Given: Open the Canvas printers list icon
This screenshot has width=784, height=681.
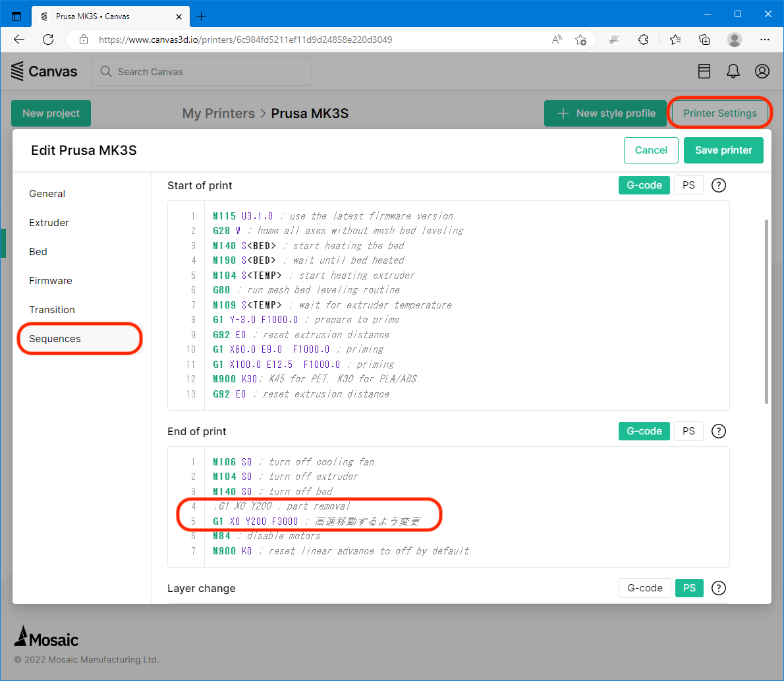Looking at the screenshot, I should click(704, 71).
